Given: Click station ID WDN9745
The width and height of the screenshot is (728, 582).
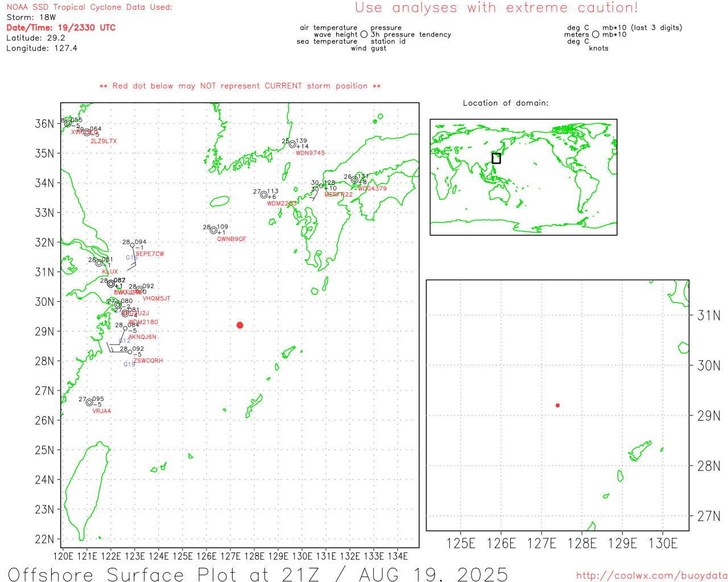Looking at the screenshot, I should [311, 153].
